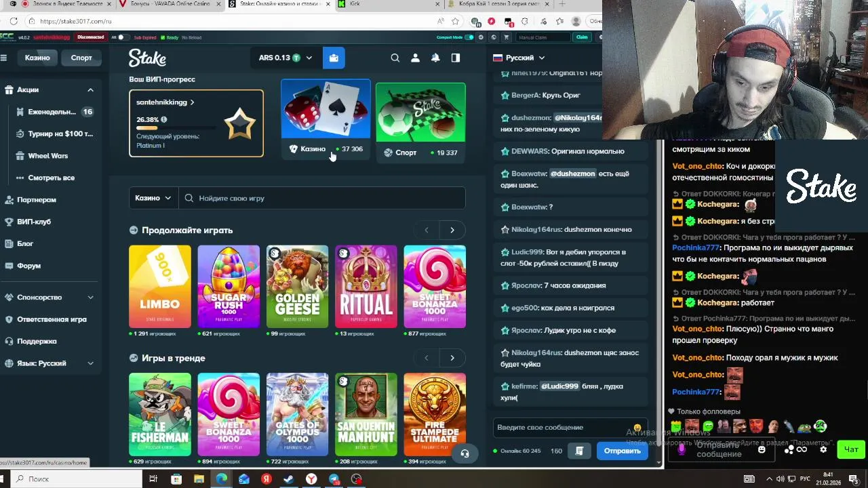Expand santehnikkingg VIP profile chevron

[x=192, y=102]
